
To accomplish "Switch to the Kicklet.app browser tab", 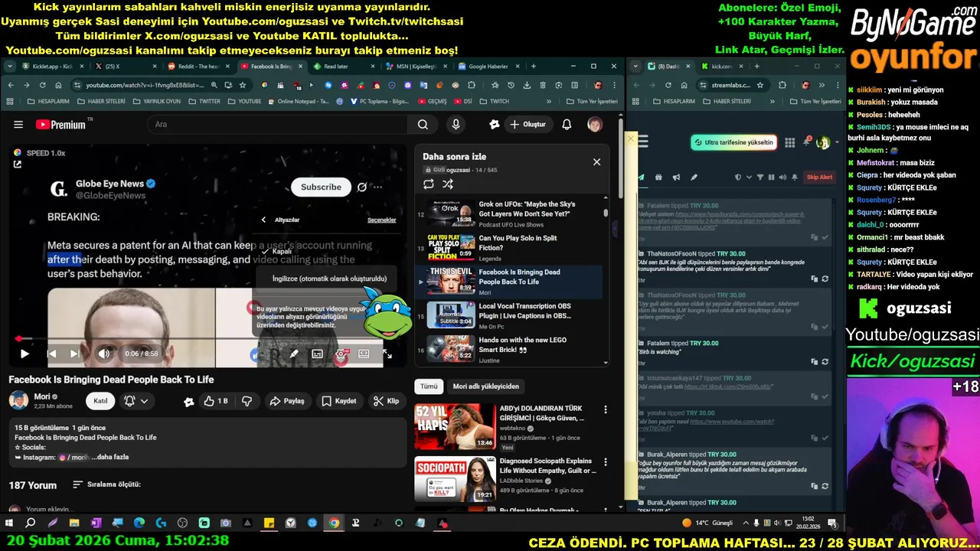I will pos(52,67).
